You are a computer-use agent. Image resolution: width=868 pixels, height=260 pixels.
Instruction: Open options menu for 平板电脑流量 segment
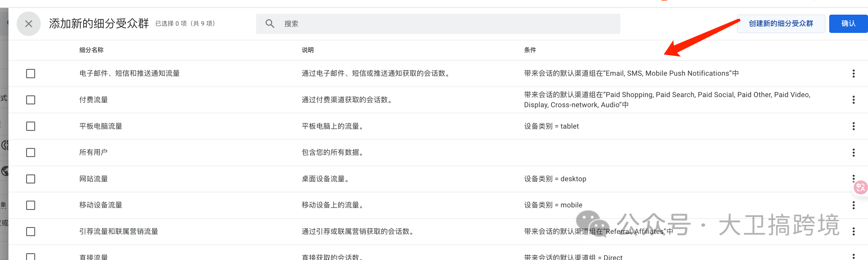[853, 126]
